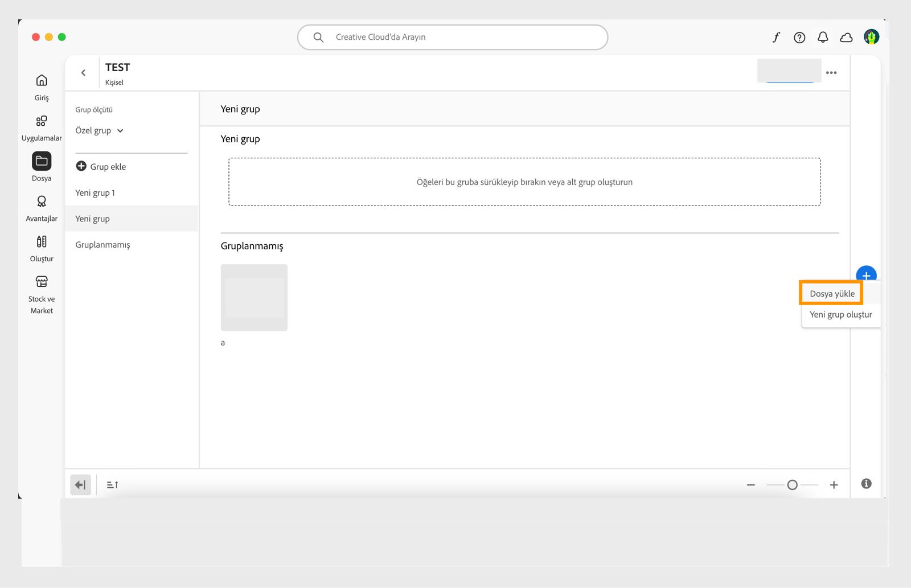Click the sort order icon
911x588 pixels.
(x=112, y=485)
